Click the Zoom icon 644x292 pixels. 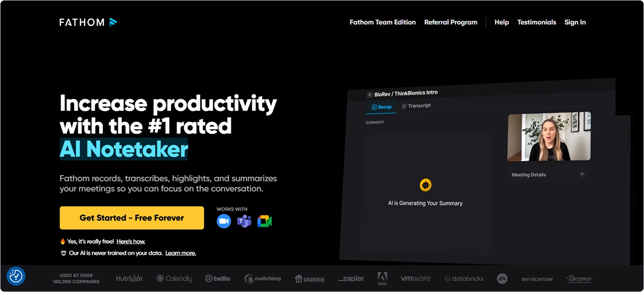click(x=224, y=221)
